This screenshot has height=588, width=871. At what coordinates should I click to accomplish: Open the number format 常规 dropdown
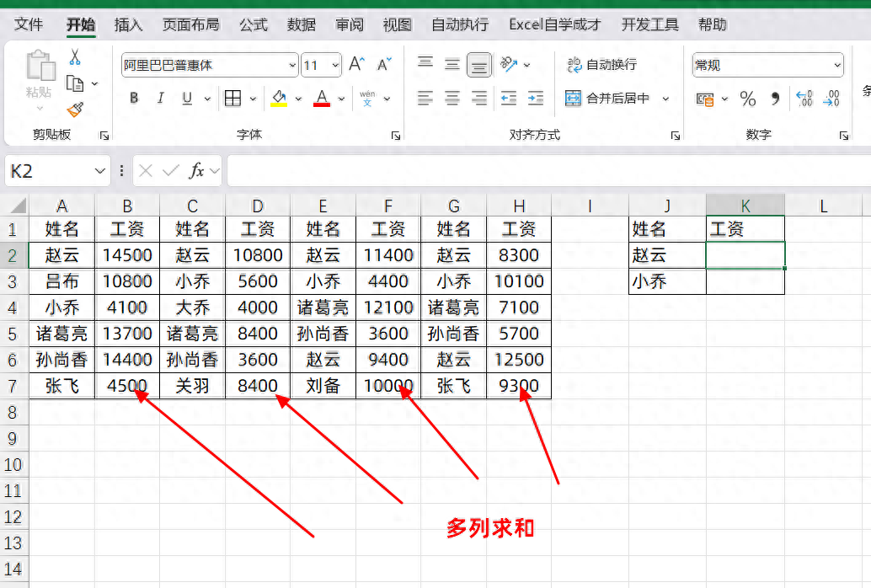(837, 65)
